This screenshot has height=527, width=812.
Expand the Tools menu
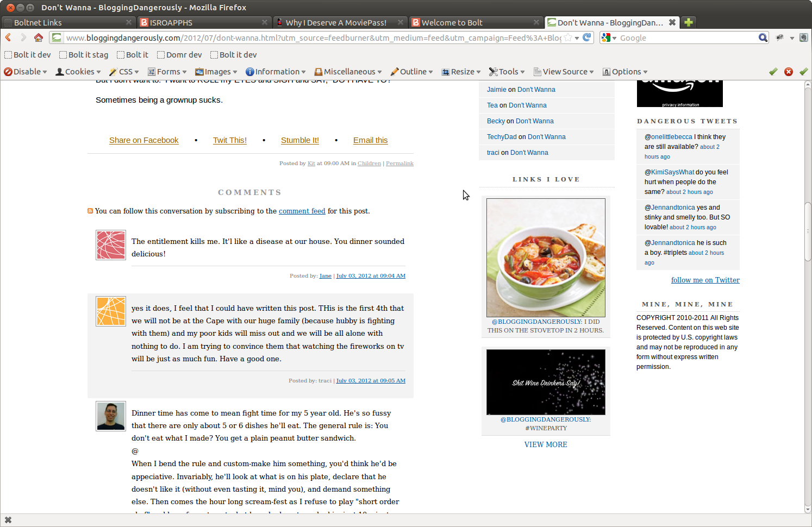pos(507,72)
